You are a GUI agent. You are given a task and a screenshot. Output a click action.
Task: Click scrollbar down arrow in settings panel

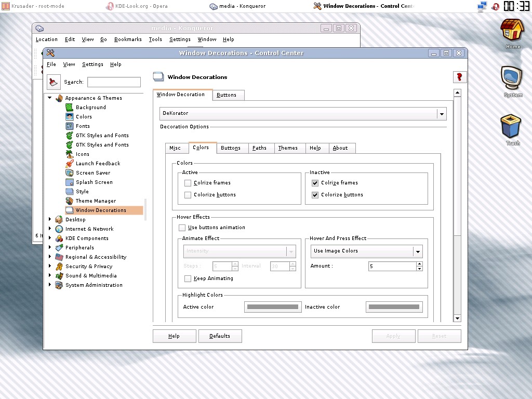(457, 318)
